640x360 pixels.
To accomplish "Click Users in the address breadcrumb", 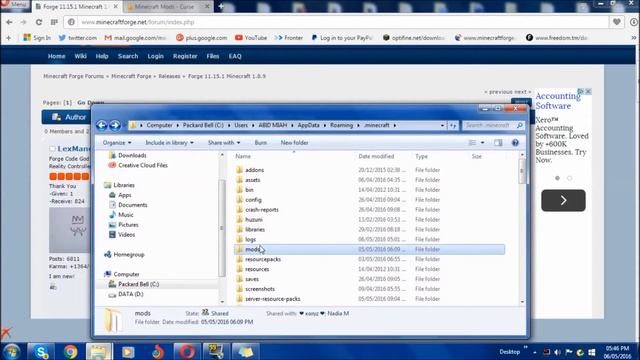I will tap(241, 125).
